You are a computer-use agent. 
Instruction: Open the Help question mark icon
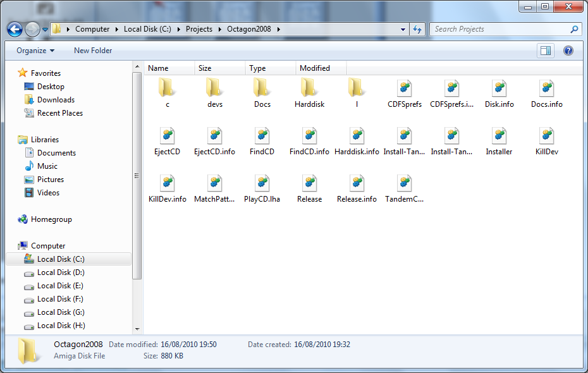[x=568, y=51]
